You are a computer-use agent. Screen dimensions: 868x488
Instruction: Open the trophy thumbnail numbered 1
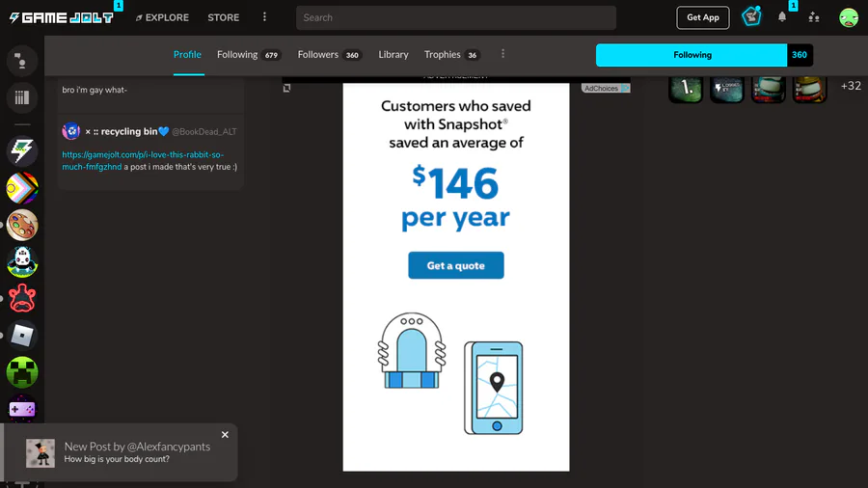point(686,89)
